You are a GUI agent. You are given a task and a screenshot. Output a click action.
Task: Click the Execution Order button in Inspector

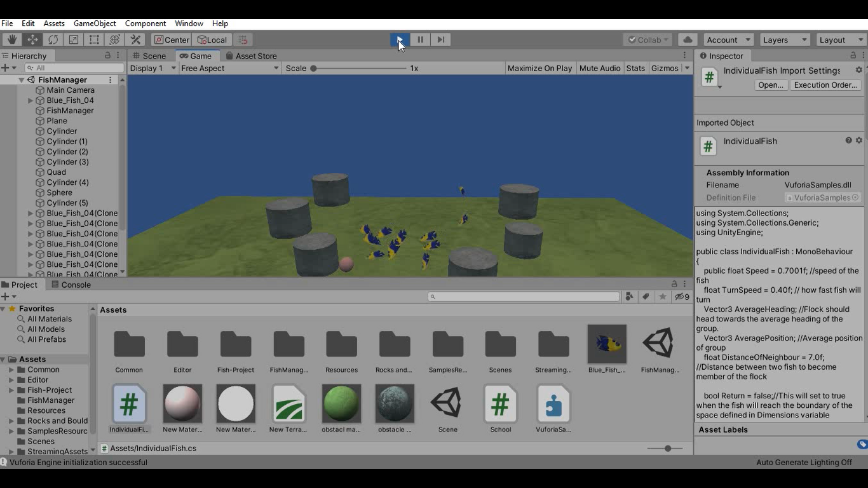[x=825, y=85]
